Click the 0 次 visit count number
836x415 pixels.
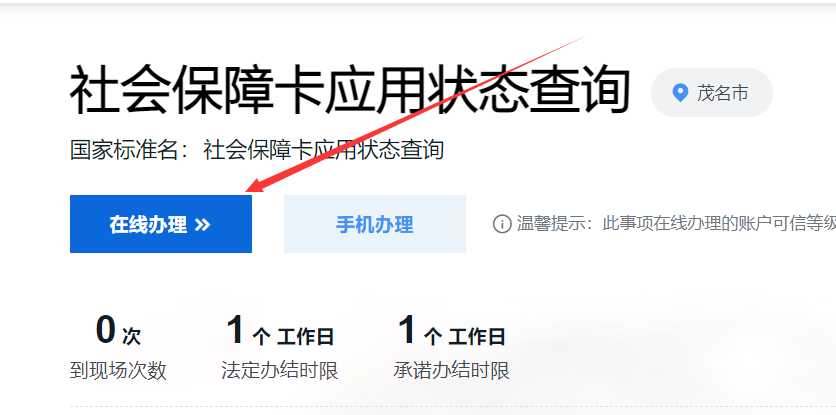[x=106, y=330]
